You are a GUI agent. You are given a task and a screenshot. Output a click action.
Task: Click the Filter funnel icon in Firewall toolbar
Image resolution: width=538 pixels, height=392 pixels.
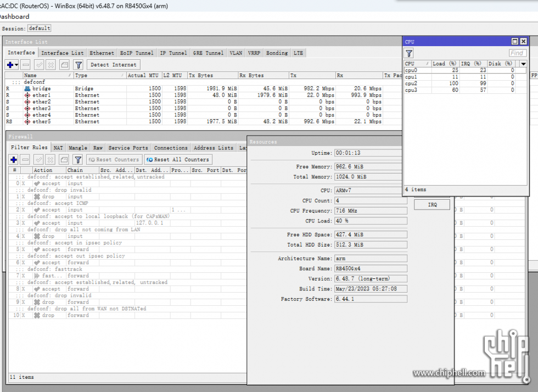click(x=78, y=160)
